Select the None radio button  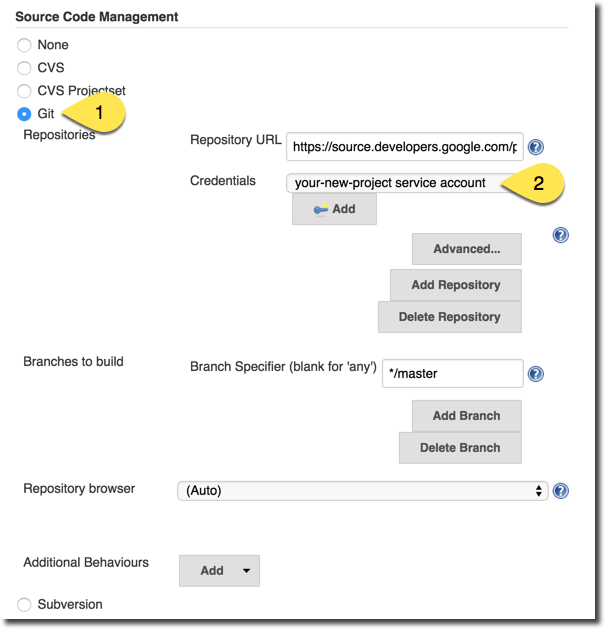coord(24,45)
